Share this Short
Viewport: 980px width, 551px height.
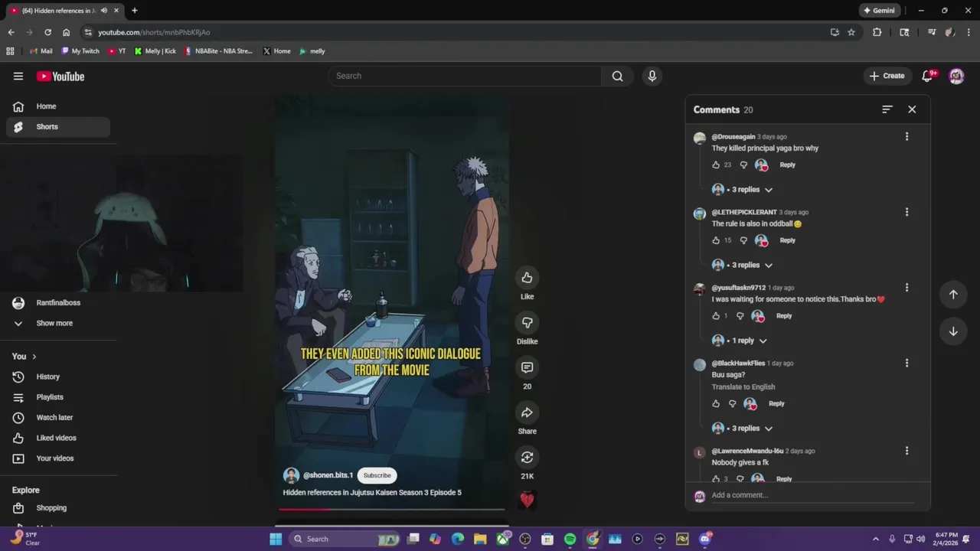click(527, 412)
